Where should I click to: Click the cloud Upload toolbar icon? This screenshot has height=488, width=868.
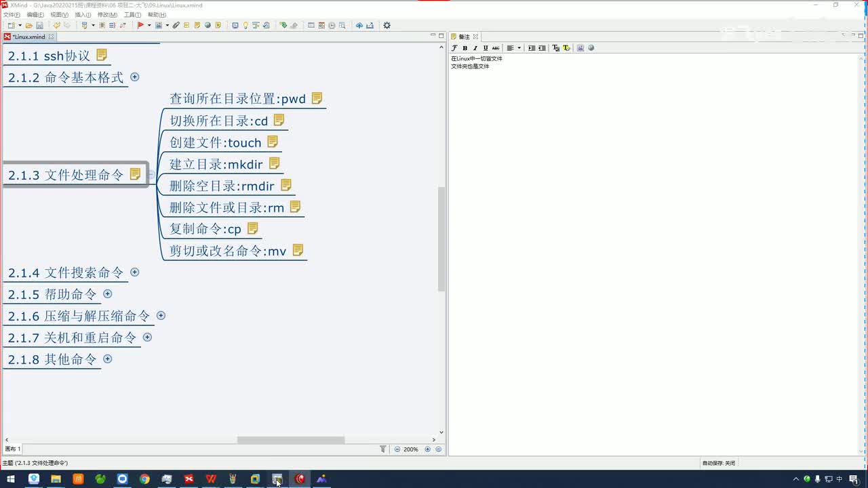point(359,26)
